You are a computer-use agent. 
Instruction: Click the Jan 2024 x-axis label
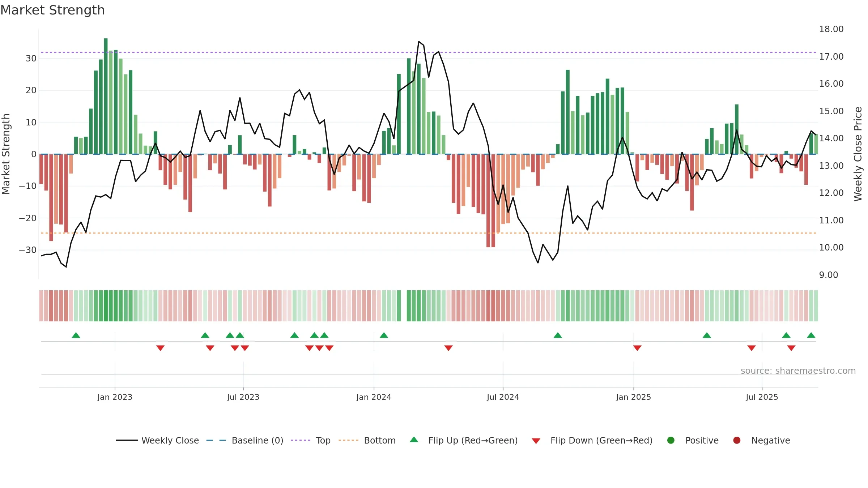click(374, 397)
